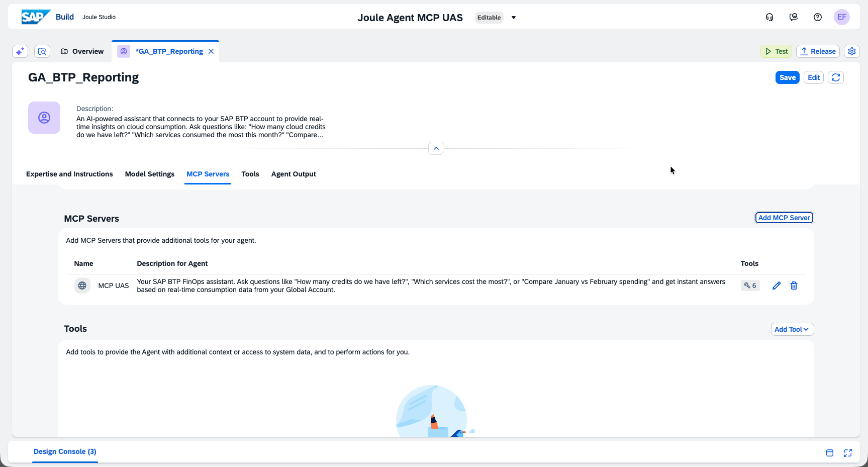The height and width of the screenshot is (467, 868).
Task: Click the Description for Agent column header
Action: coord(172,263)
